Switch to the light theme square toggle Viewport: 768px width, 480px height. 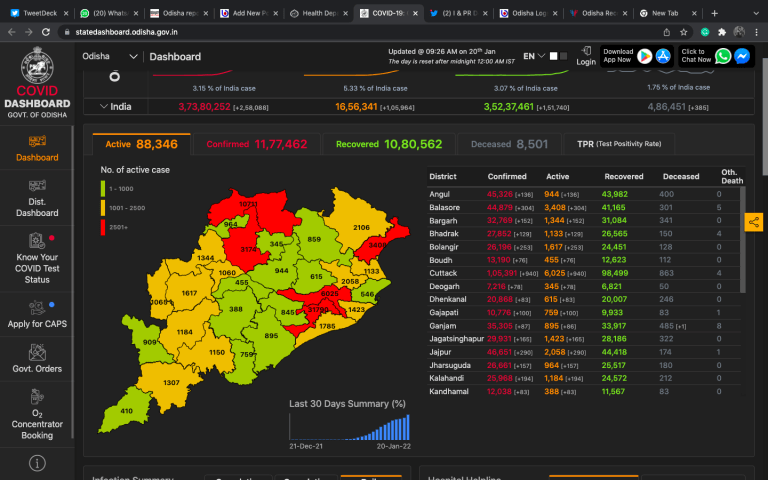[553, 57]
